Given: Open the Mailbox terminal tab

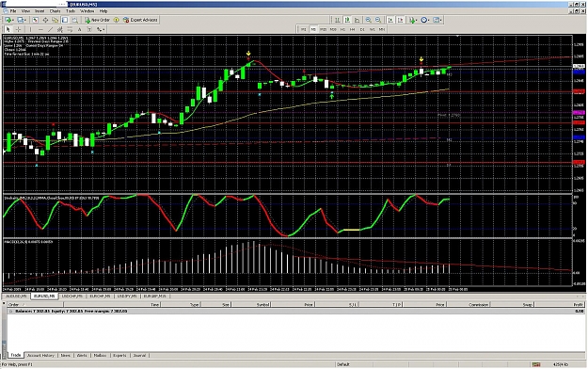Looking at the screenshot, I should coord(100,355).
